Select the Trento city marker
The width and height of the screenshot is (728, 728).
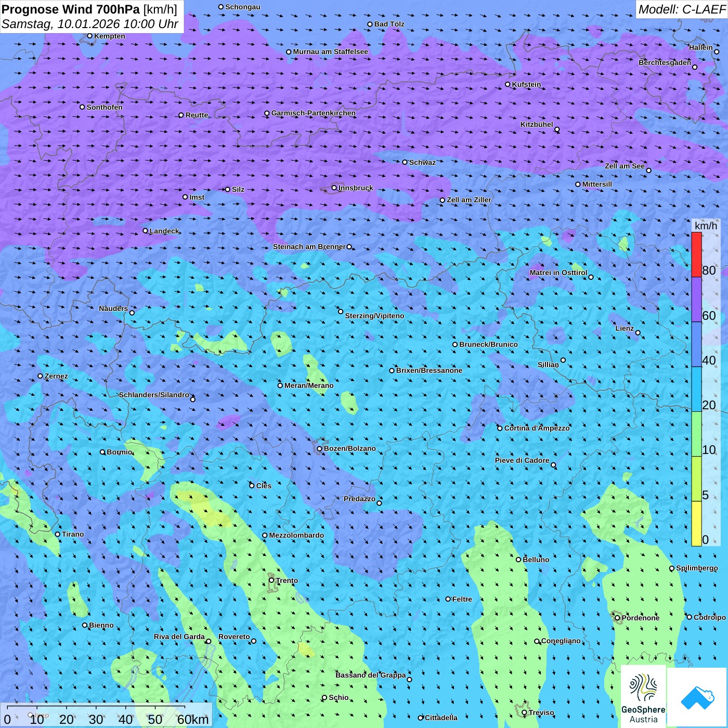pos(271,580)
